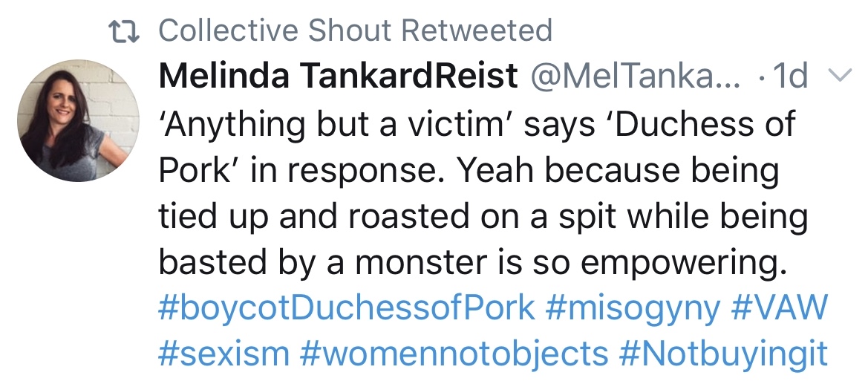Tap the #womennotobjects hashtag
This screenshot has width=868, height=384.
click(454, 354)
